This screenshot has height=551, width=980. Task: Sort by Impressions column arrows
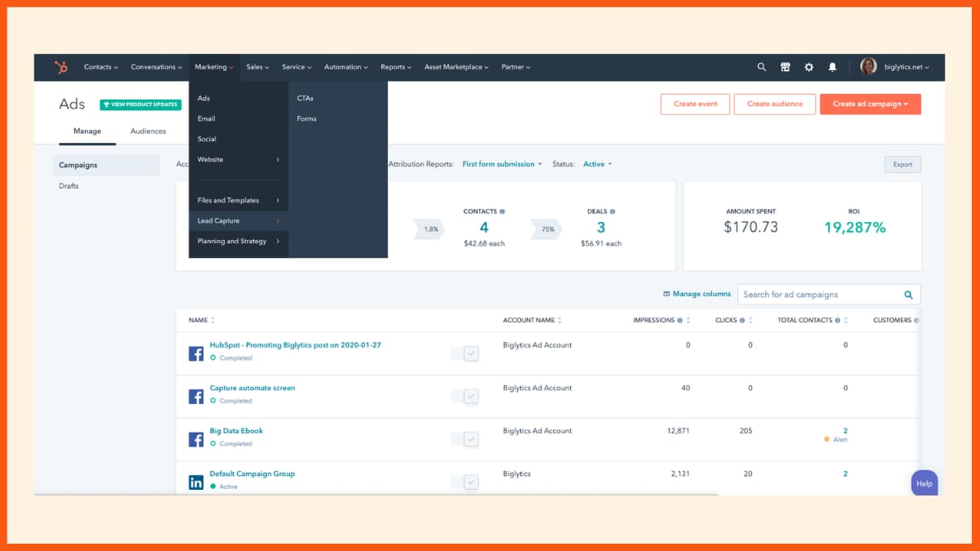pyautogui.click(x=688, y=321)
